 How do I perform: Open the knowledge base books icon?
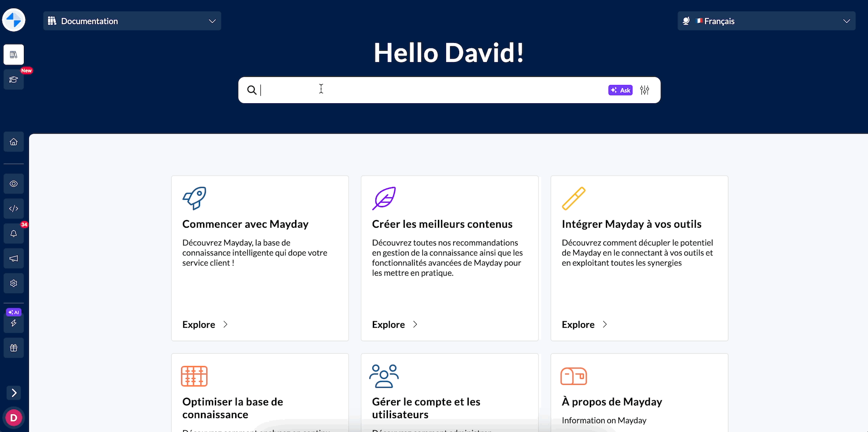pyautogui.click(x=13, y=55)
